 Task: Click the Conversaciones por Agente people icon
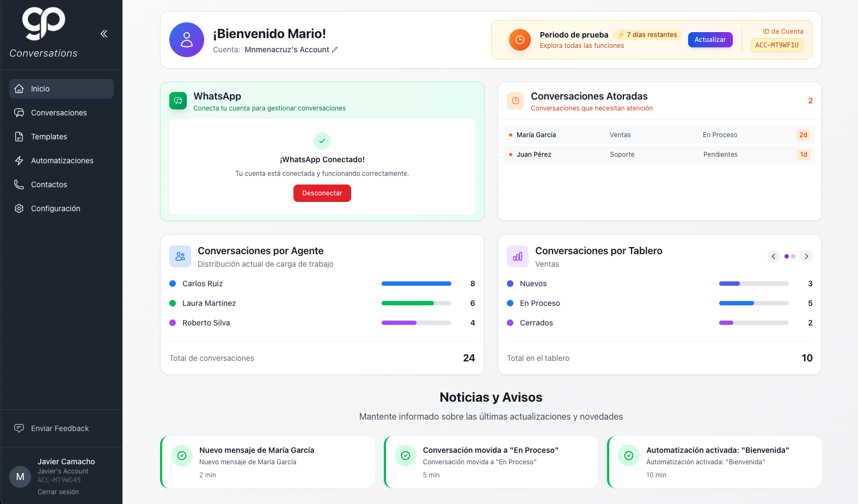[180, 256]
